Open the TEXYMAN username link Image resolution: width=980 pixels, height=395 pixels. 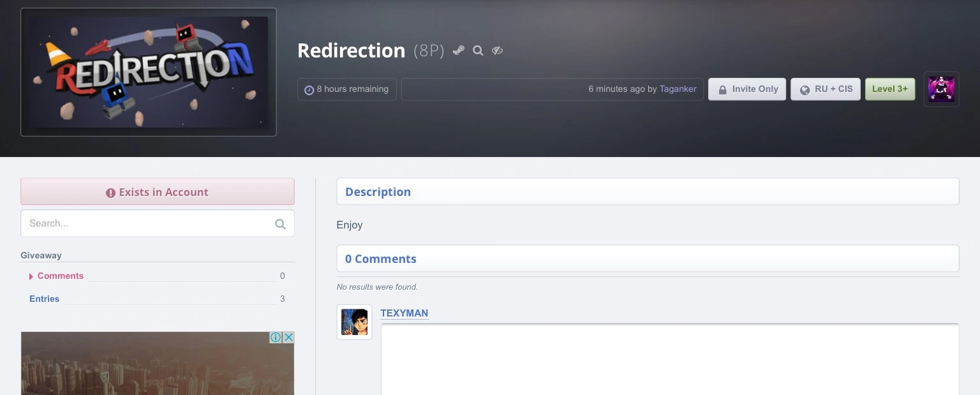coord(404,313)
